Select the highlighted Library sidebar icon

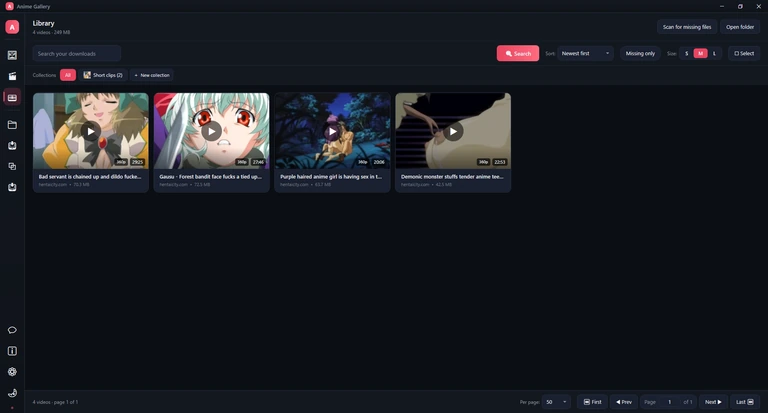click(x=12, y=97)
